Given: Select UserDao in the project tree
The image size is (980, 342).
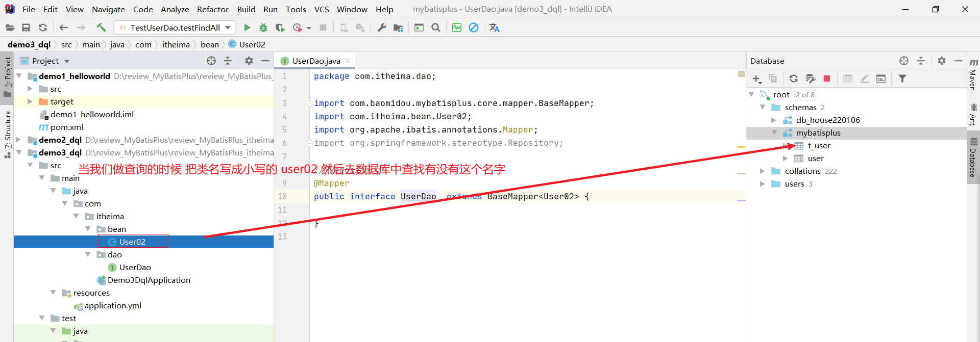Looking at the screenshot, I should pyautogui.click(x=135, y=267).
